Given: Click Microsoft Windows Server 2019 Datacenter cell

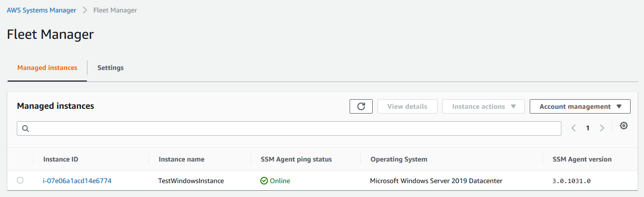Looking at the screenshot, I should pyautogui.click(x=436, y=181).
